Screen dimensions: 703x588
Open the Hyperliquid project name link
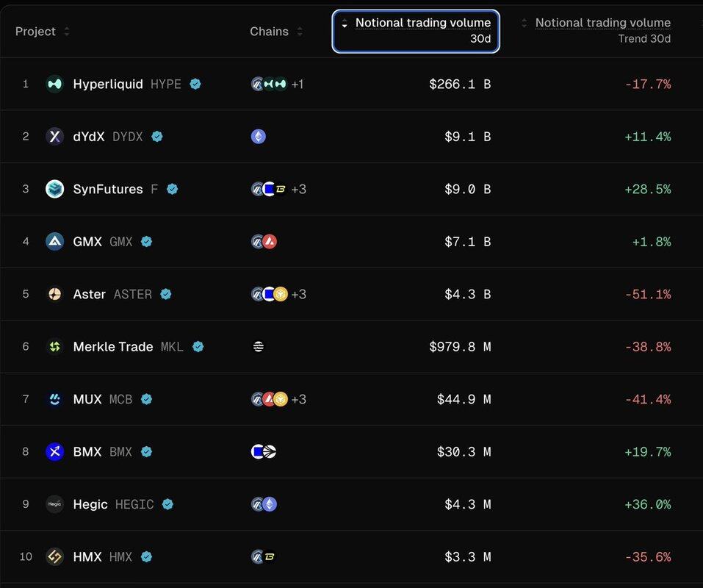[107, 84]
